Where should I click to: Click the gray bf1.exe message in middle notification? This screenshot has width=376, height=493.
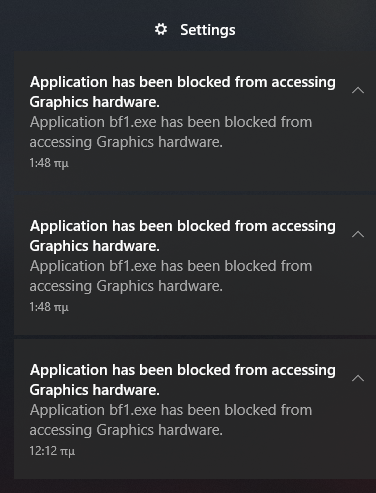pyautogui.click(x=171, y=276)
